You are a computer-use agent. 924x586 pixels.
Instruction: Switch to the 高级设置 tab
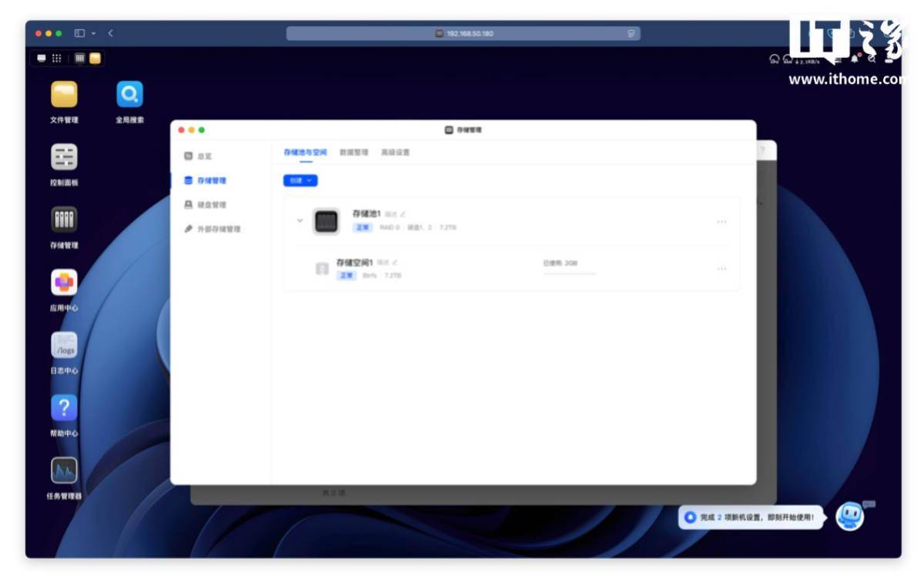395,152
